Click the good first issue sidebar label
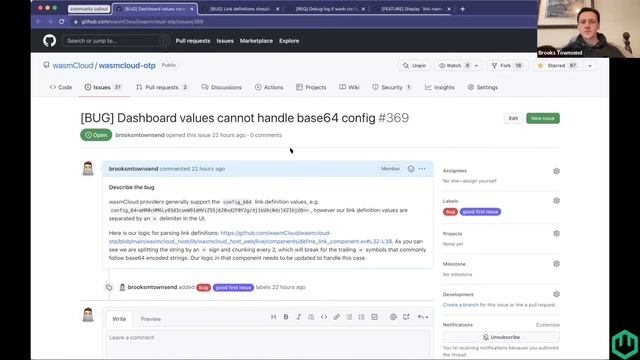The image size is (640, 360). click(480, 212)
